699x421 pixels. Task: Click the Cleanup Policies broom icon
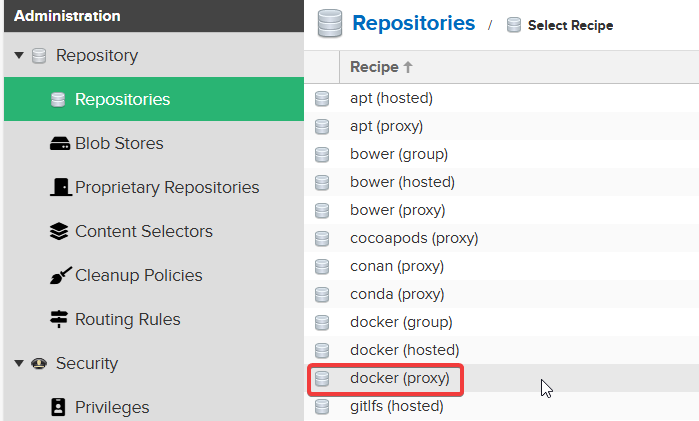click(x=59, y=276)
